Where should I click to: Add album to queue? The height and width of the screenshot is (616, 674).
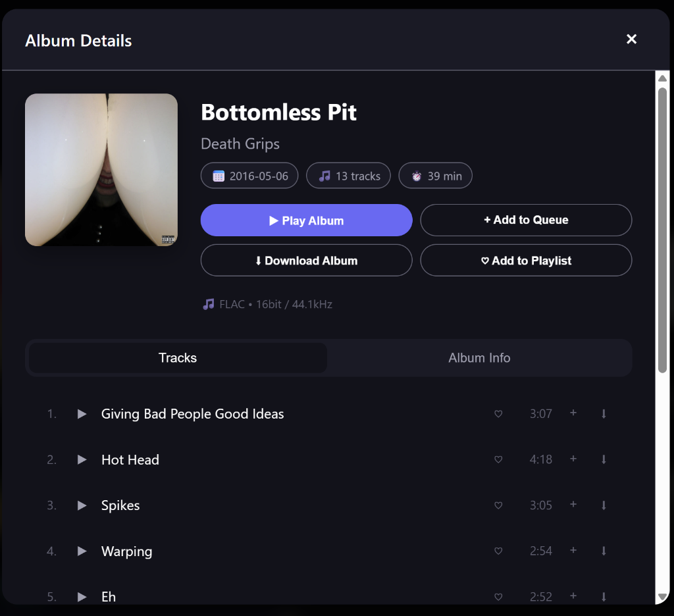point(526,220)
